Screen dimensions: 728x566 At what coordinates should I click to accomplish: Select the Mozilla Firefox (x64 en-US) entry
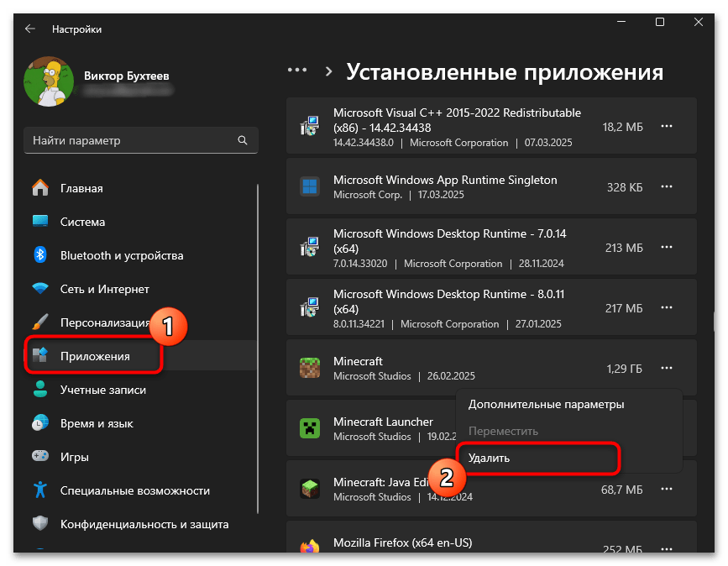coord(491,537)
